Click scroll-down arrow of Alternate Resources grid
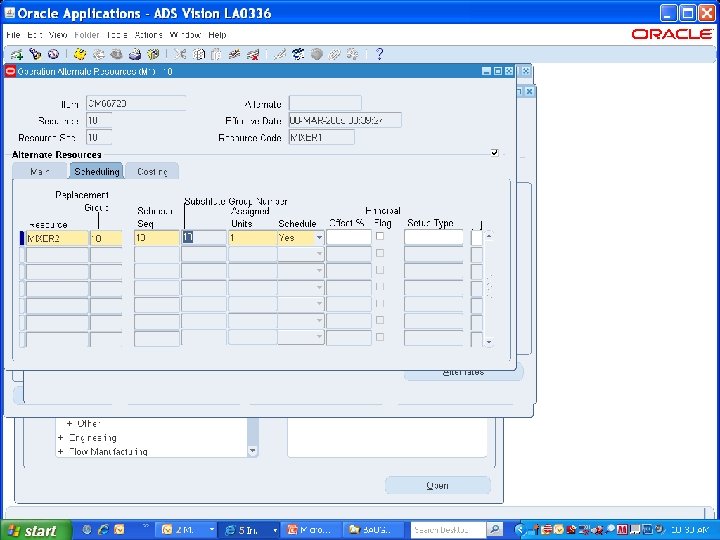This screenshot has height=540, width=720. (489, 342)
